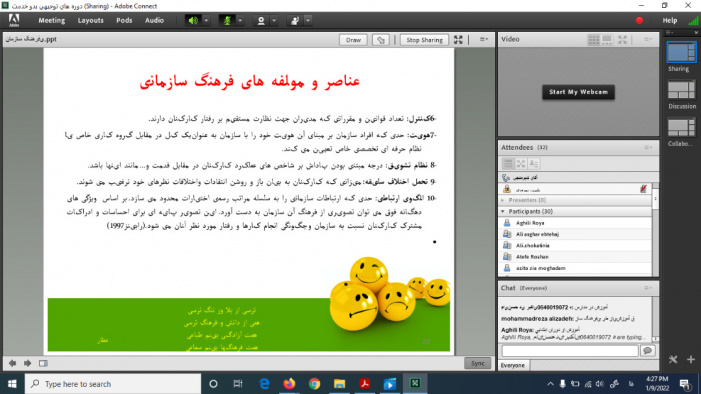The height and width of the screenshot is (394, 701).
Task: Click the raise hand status icon
Action: (x=295, y=21)
